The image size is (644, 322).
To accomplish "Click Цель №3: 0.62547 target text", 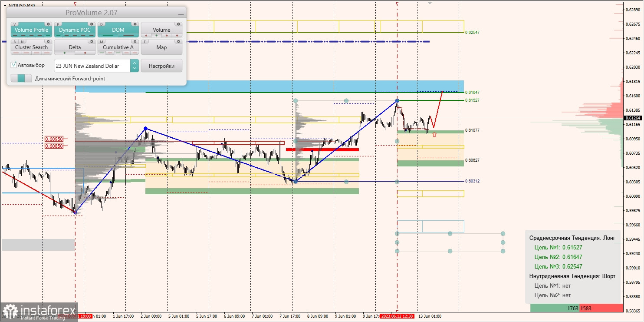I will 558,266.
